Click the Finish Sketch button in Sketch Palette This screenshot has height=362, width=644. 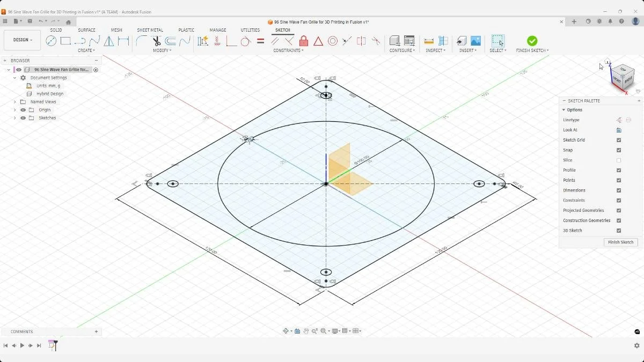(x=620, y=242)
